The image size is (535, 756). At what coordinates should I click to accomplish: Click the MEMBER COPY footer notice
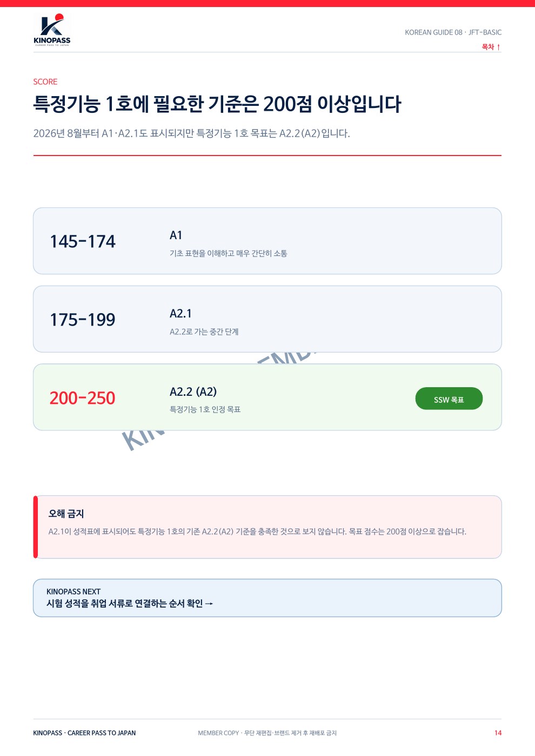pos(267,733)
